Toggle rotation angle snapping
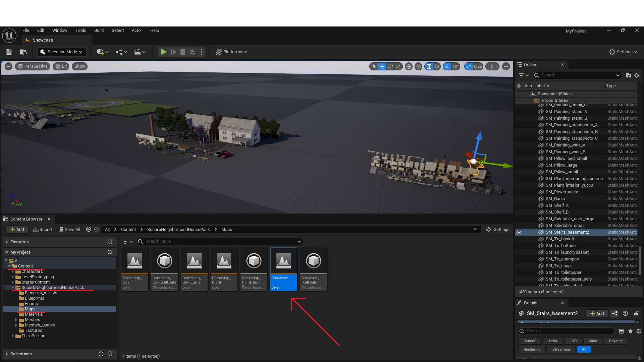644x362 pixels. click(x=447, y=66)
